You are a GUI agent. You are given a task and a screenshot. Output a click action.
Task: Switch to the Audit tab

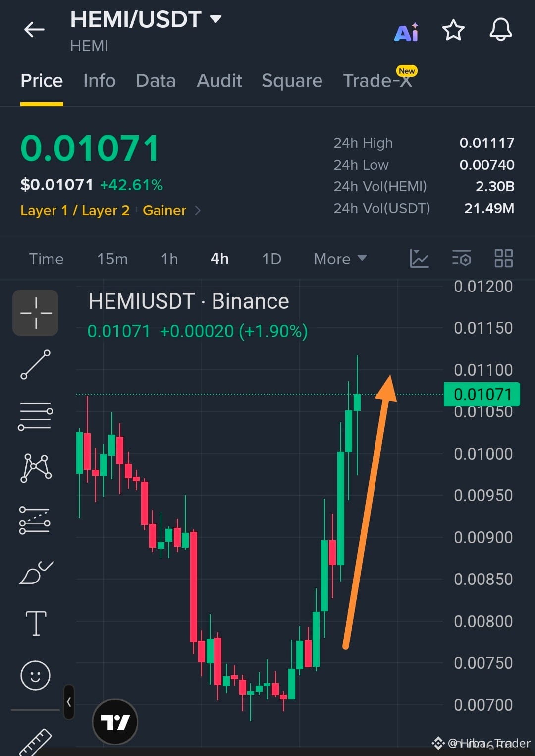tap(219, 80)
